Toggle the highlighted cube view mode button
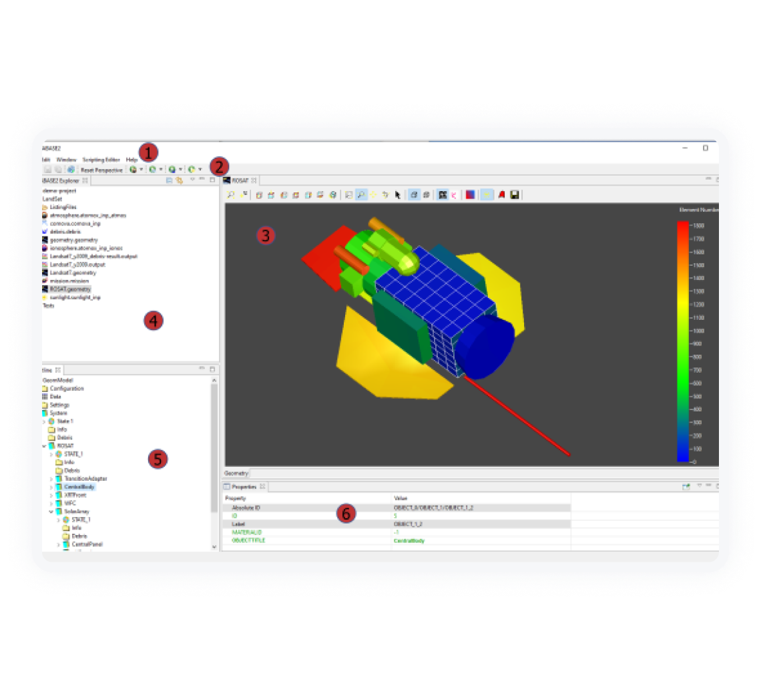This screenshot has width=761, height=700. [413, 195]
